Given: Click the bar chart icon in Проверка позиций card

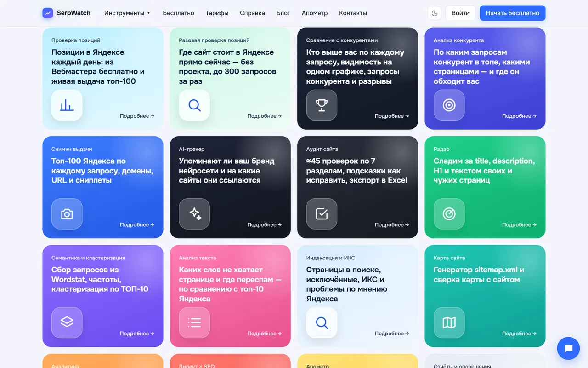Looking at the screenshot, I should coord(67,105).
